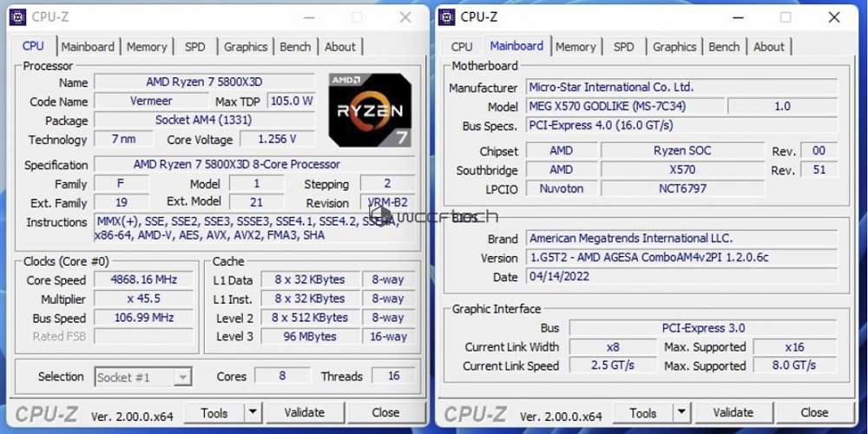Click the Chipset value Ryzen SOC

682,150
